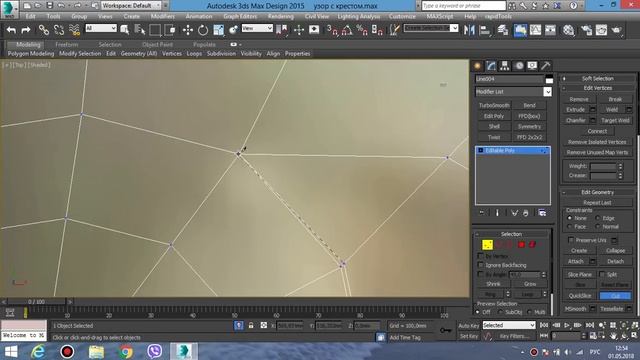
Task: Click the Target Weld button
Action: tap(615, 120)
